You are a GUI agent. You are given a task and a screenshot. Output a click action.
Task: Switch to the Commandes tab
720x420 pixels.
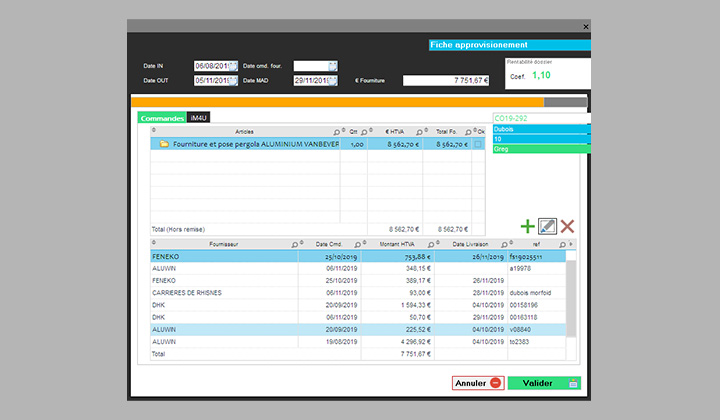(162, 118)
